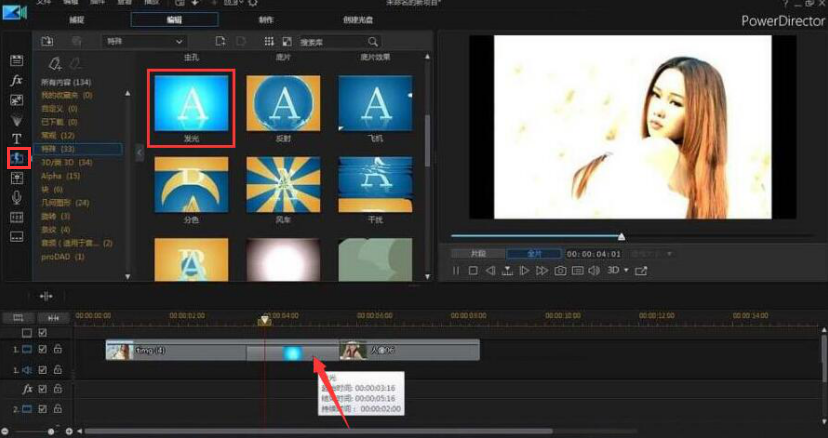Select the 全片 (Movie) mode button
This screenshot has height=438, width=828.
tap(533, 254)
